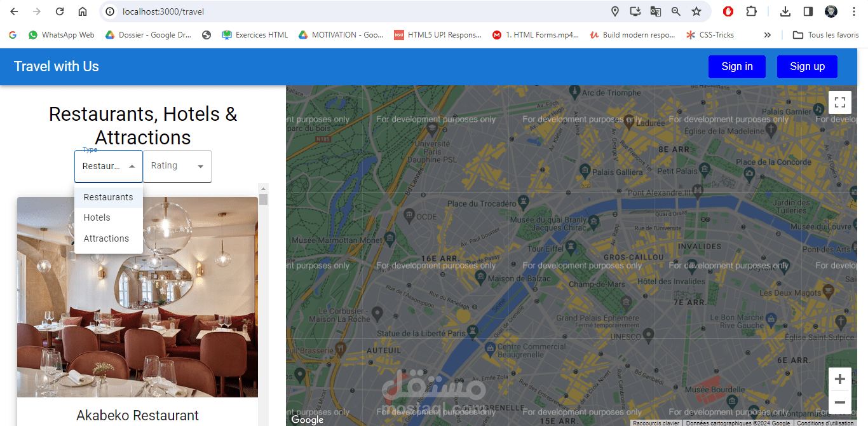Zoom out on the map
Image resolution: width=868 pixels, height=426 pixels.
[x=839, y=402]
